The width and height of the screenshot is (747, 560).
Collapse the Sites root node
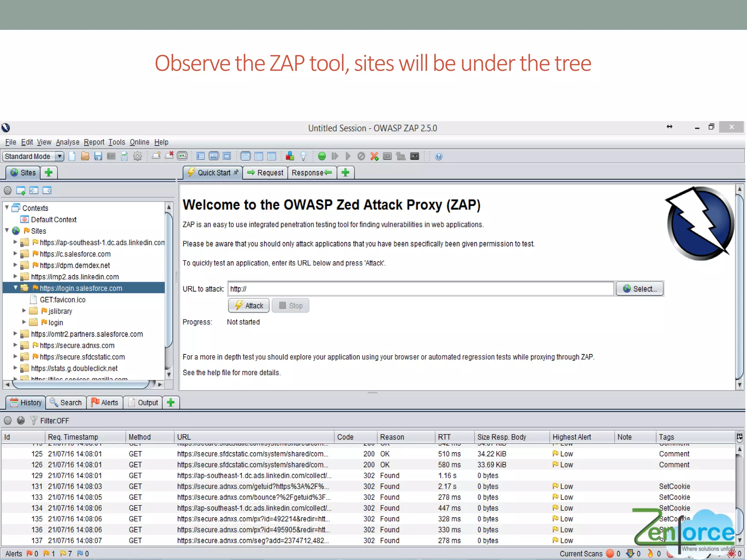point(7,230)
